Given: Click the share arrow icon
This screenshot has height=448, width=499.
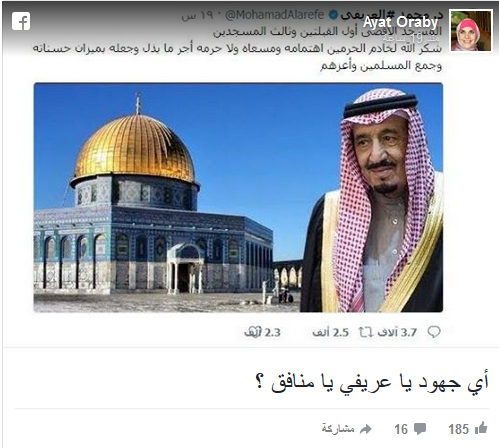Looking at the screenshot, I should click(366, 429).
